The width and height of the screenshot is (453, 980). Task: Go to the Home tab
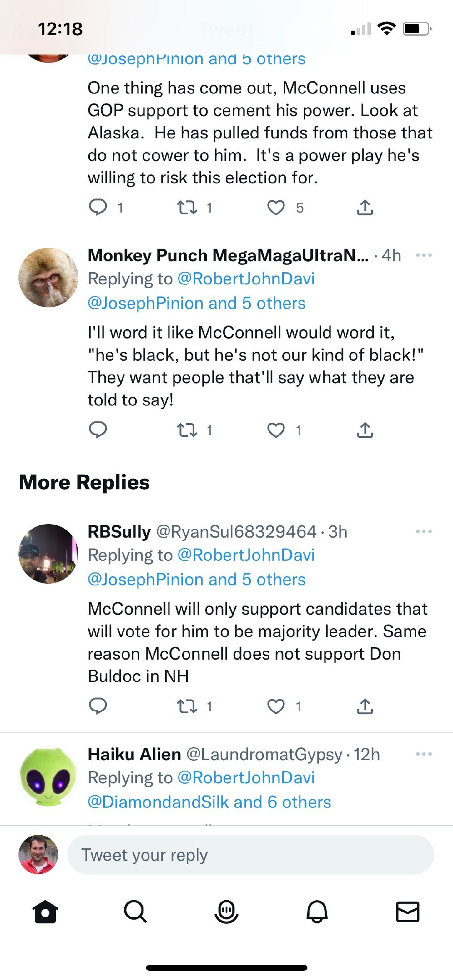tap(45, 912)
